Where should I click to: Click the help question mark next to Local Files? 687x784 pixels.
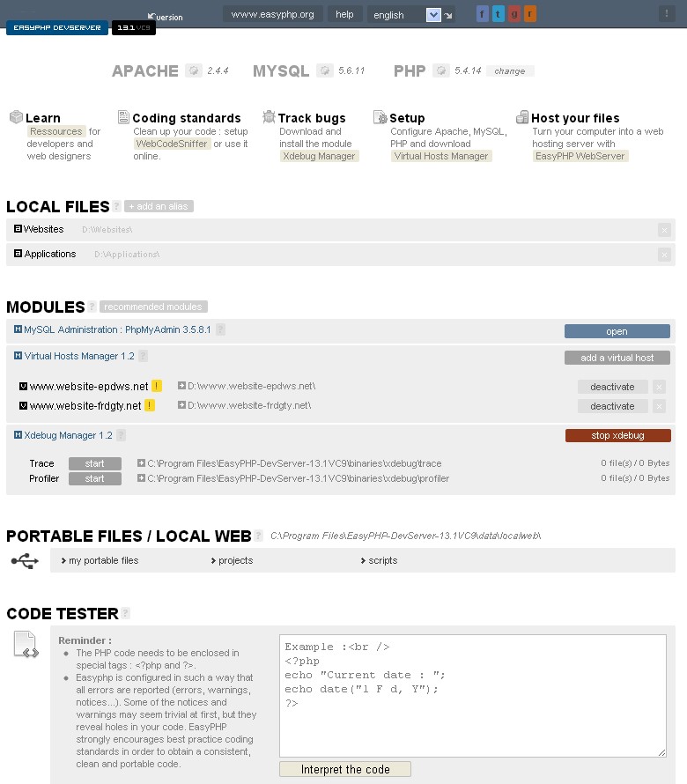[117, 207]
